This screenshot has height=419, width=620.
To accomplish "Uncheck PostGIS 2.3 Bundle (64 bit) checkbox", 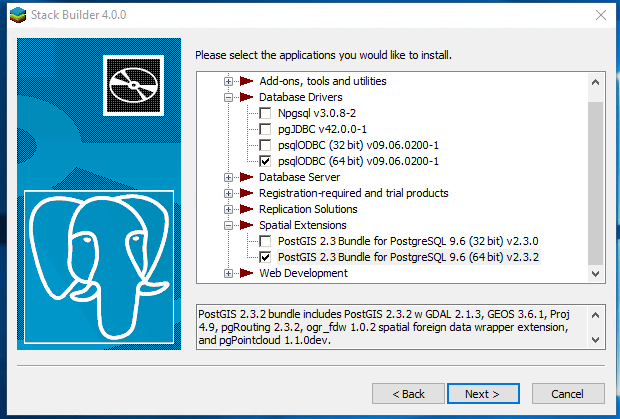I will tap(265, 257).
